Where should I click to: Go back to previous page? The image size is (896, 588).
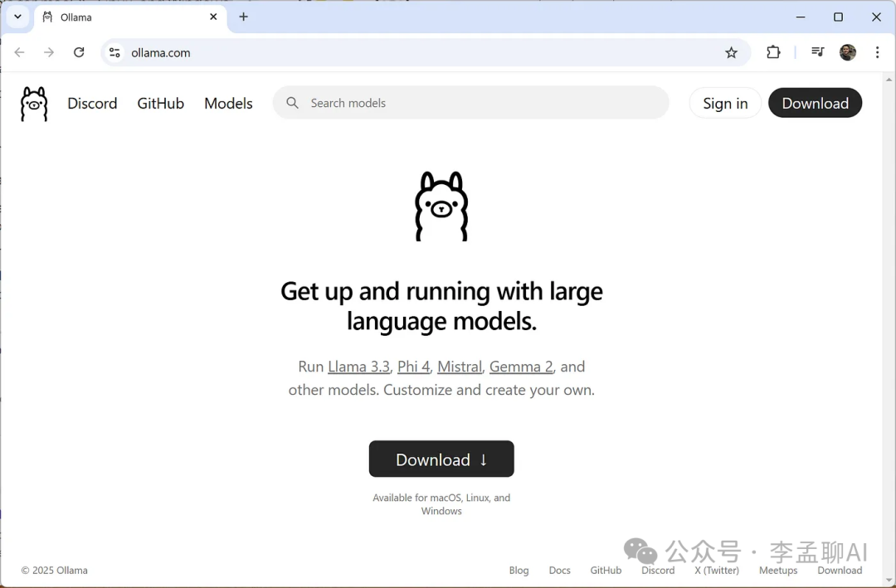coord(19,52)
